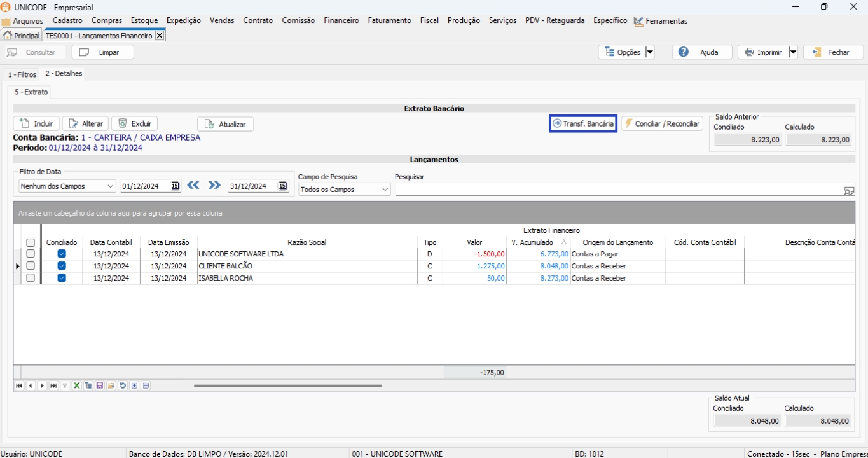Save grid layout with purple floppy icon
Image resolution: width=868 pixels, height=458 pixels.
[x=100, y=385]
